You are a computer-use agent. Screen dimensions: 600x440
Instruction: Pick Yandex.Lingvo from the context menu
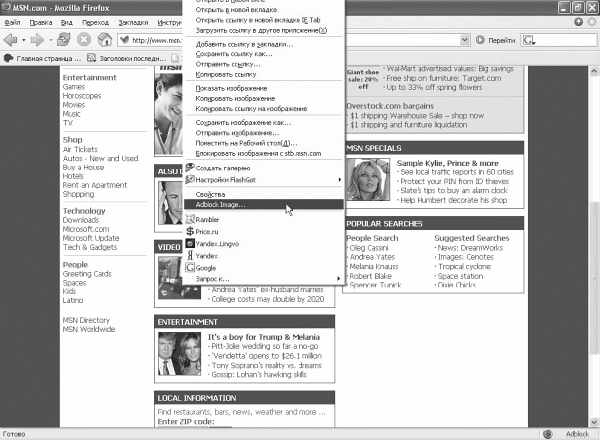pos(221,243)
